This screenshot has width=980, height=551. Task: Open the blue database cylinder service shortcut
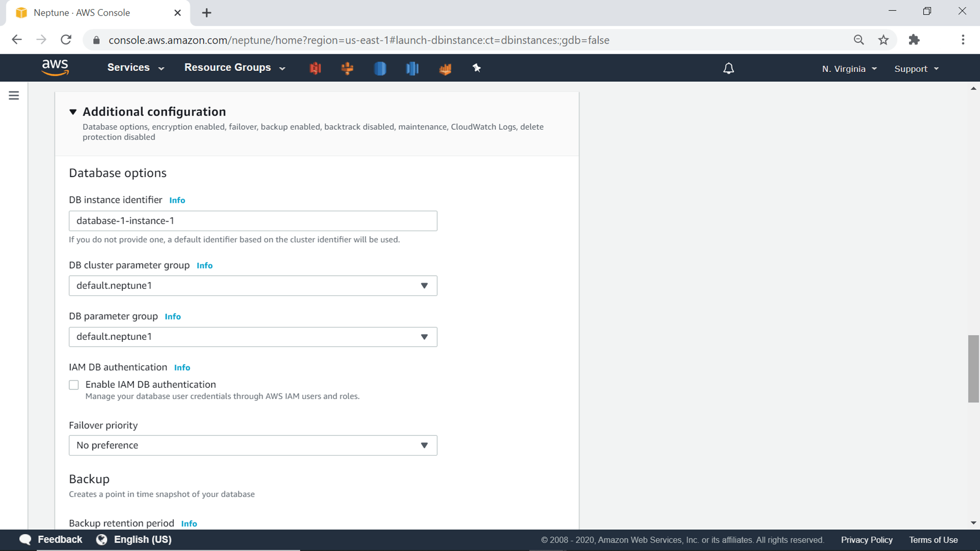click(380, 69)
